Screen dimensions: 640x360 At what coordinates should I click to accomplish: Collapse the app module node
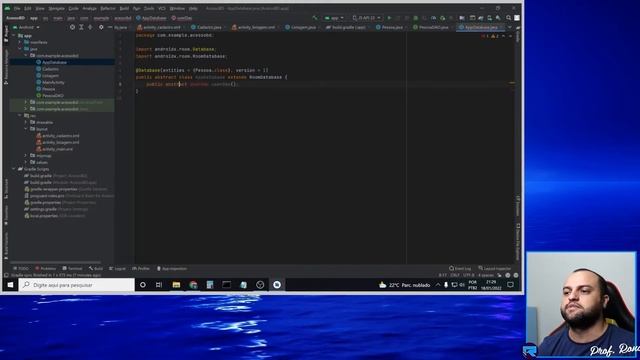pyautogui.click(x=14, y=36)
